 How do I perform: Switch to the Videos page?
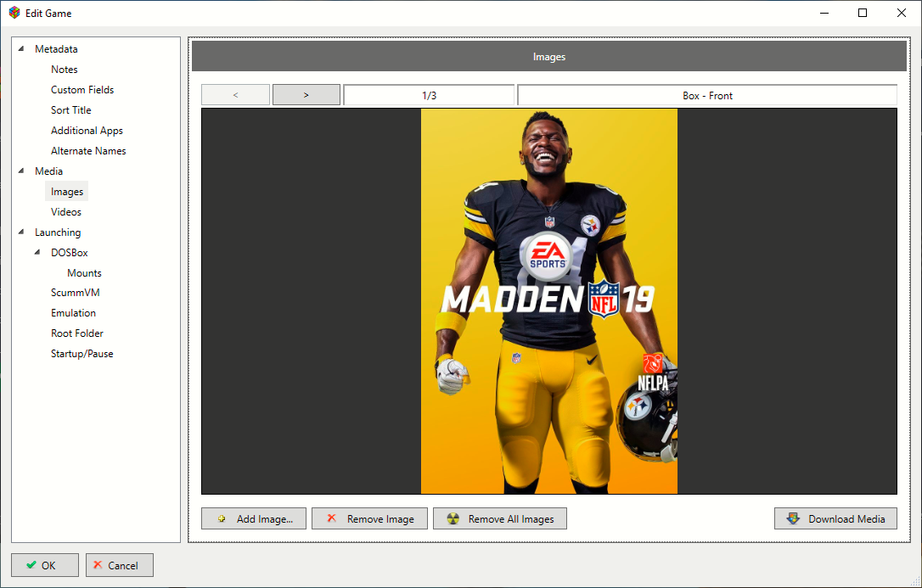66,212
